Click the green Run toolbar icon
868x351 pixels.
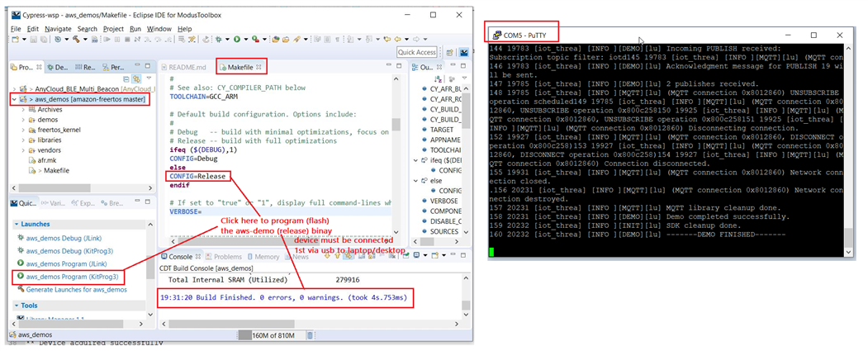236,39
